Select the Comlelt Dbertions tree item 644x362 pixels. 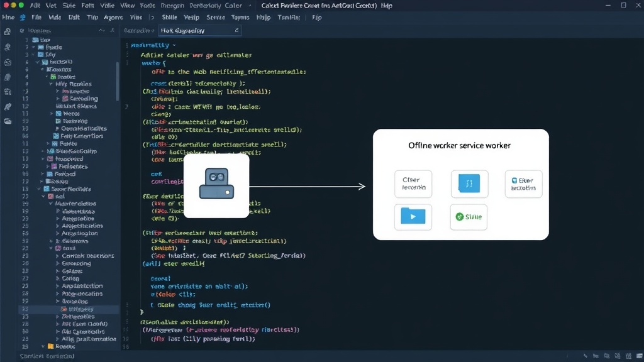tap(88, 256)
